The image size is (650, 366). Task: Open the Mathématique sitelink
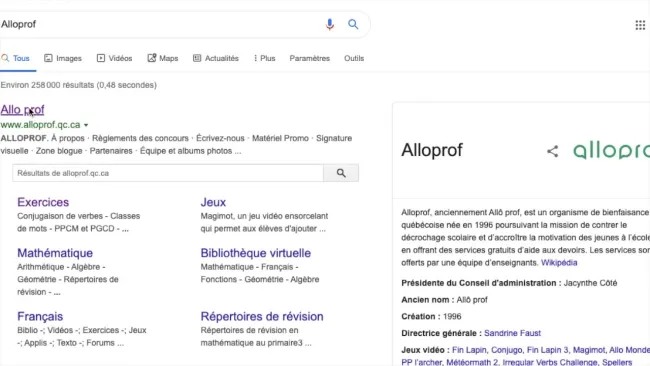55,253
